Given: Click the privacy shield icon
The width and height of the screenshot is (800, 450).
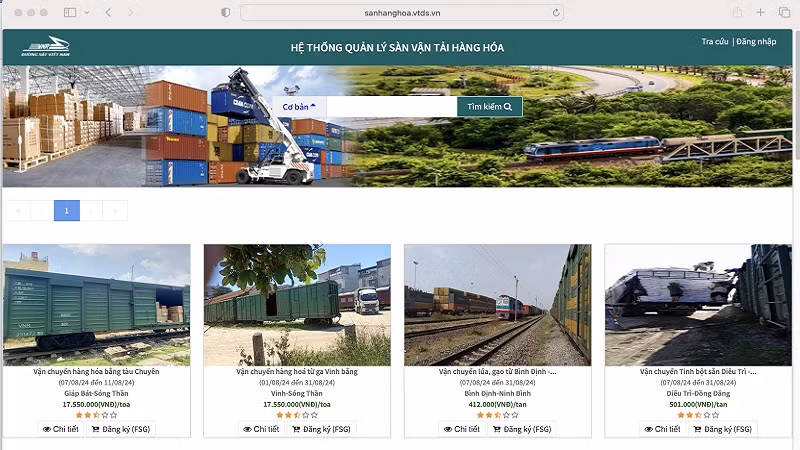Looking at the screenshot, I should (225, 12).
